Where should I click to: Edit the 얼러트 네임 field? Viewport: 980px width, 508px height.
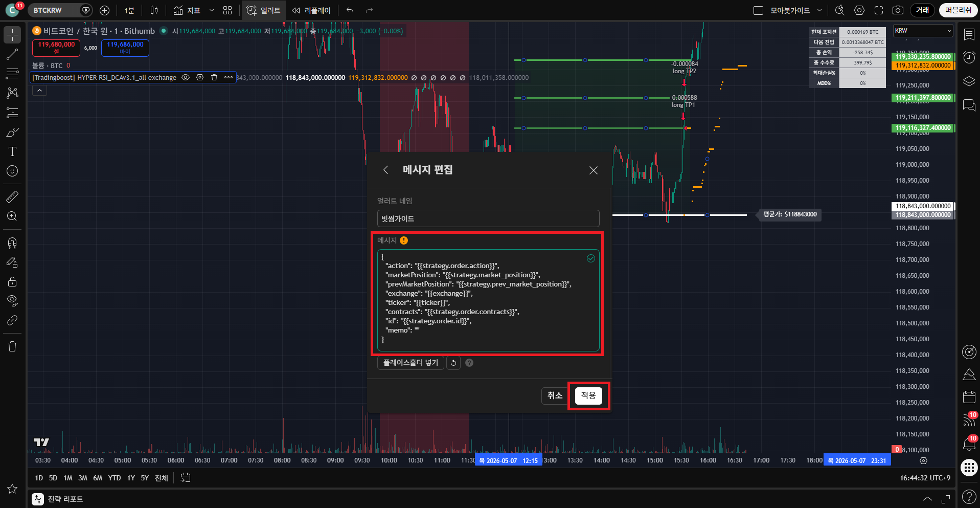coord(488,218)
